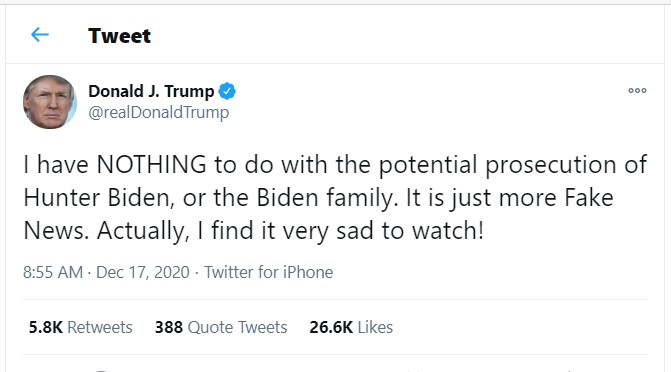This screenshot has height=372, width=671.
Task: Click the Dec 17, 2020 date
Action: pyautogui.click(x=143, y=272)
